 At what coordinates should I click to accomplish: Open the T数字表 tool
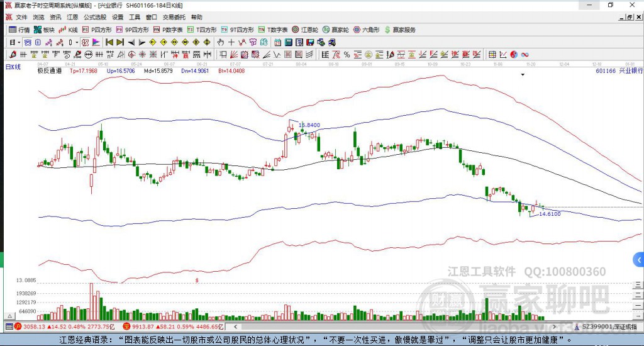click(x=273, y=30)
